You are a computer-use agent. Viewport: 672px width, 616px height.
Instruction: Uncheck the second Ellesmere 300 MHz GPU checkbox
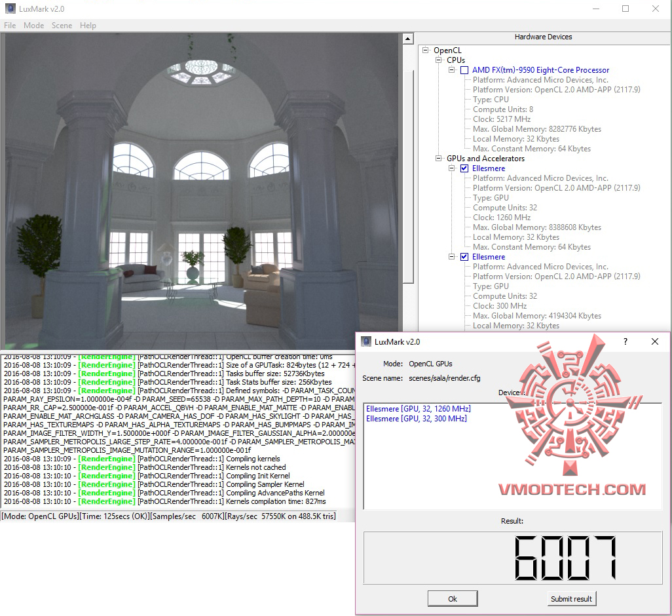(x=464, y=257)
